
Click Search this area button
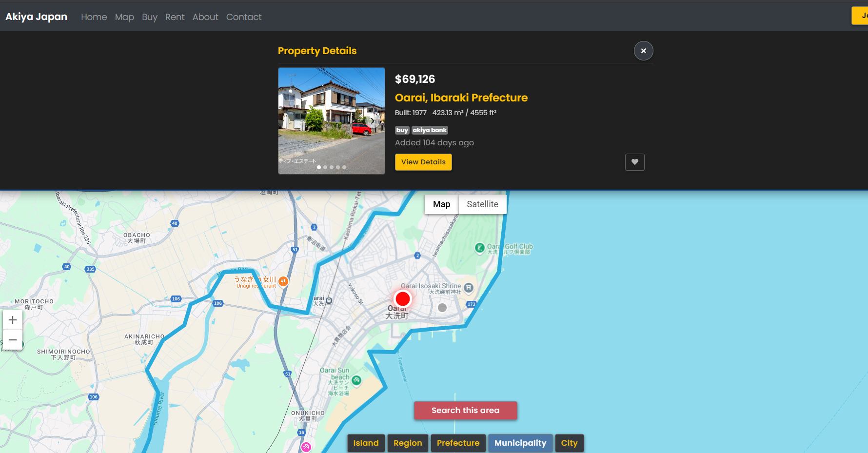[x=465, y=411]
